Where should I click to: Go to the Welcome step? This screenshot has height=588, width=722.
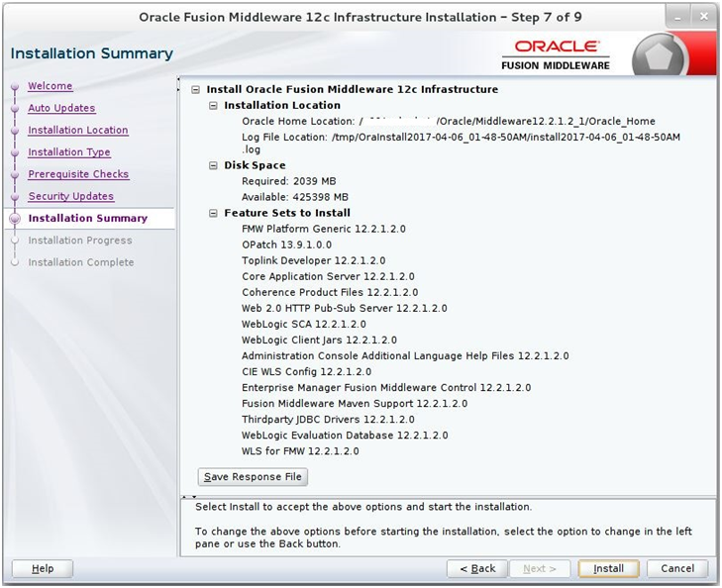(51, 86)
